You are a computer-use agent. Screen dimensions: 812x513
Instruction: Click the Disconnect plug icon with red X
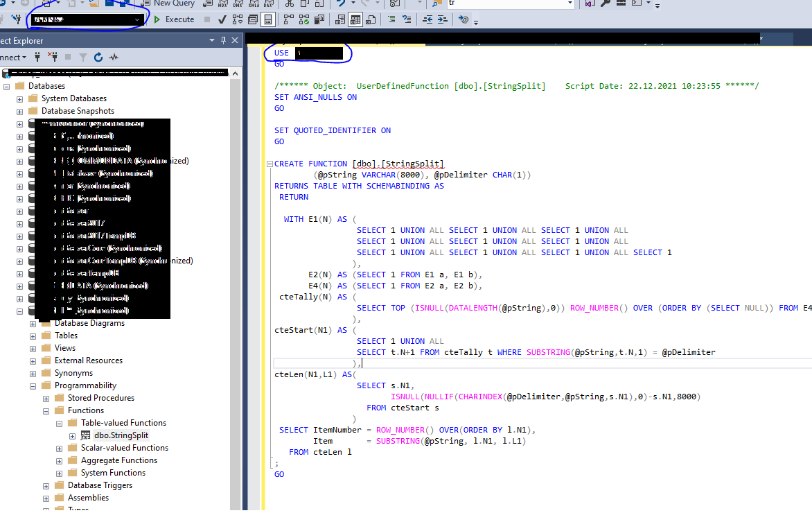[53, 56]
